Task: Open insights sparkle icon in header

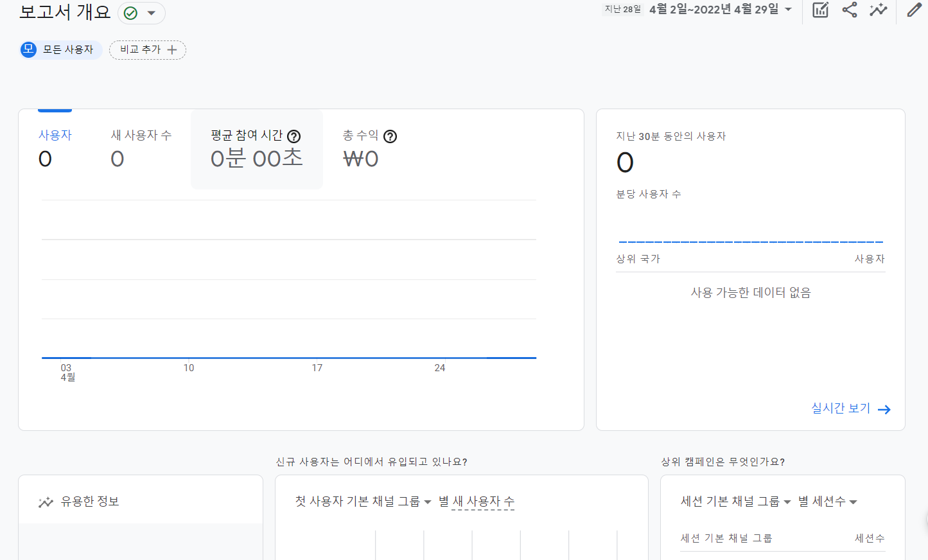Action: tap(878, 10)
